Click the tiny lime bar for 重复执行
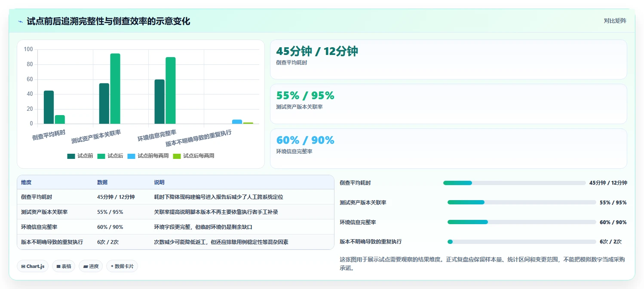The image size is (644, 289). click(x=248, y=123)
